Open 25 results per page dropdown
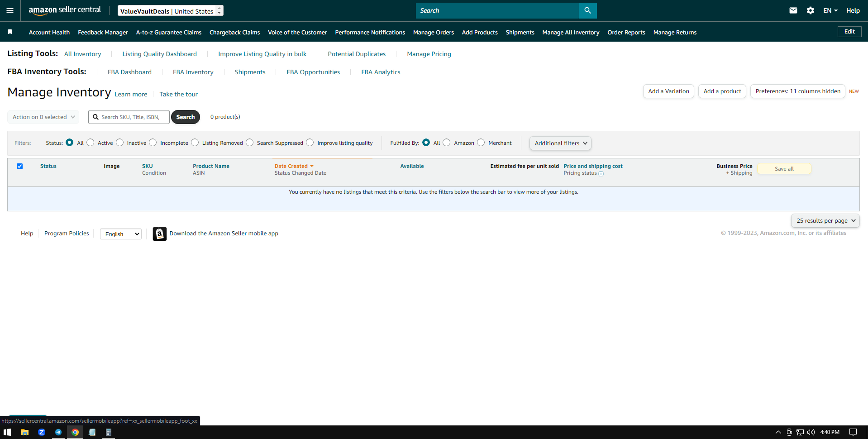 click(x=825, y=221)
